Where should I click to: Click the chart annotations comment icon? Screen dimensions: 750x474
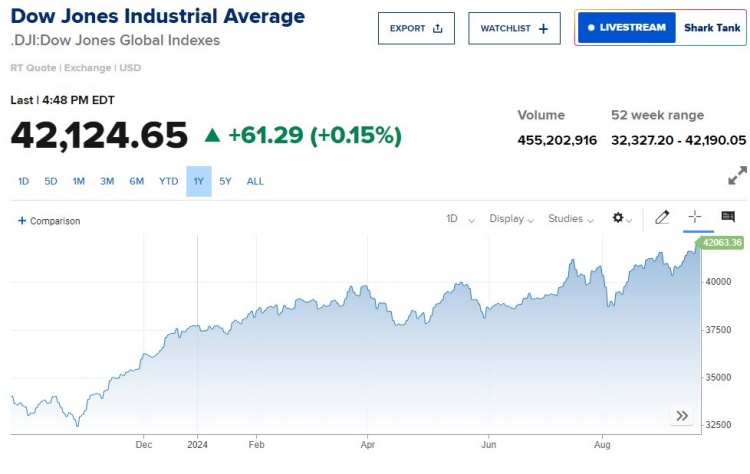pos(728,217)
